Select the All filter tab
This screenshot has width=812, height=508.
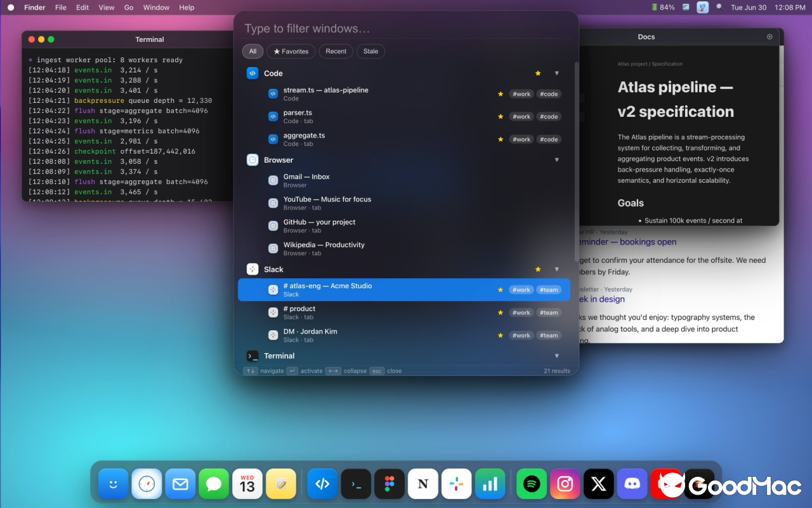click(x=252, y=51)
